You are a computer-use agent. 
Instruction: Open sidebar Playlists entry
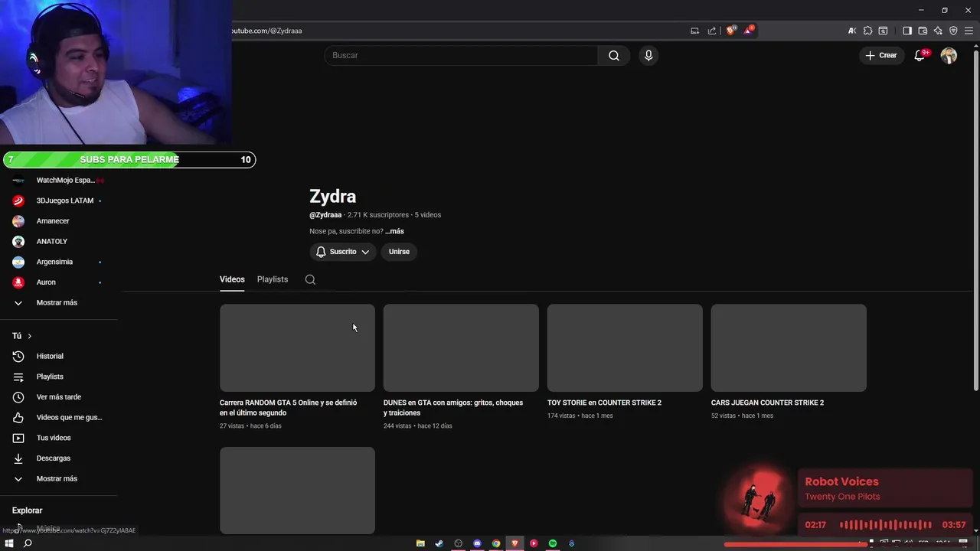click(x=59, y=377)
